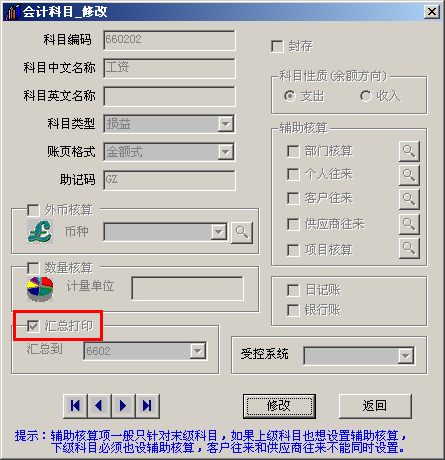The image size is (445, 460).
Task: Jump to first record navigation arrow
Action: click(x=75, y=406)
